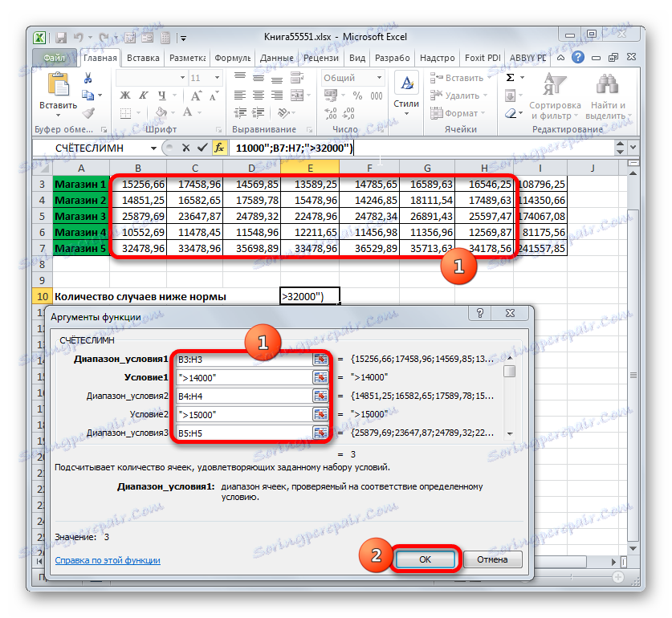
Task: Click the percent style icon
Action: point(357,96)
